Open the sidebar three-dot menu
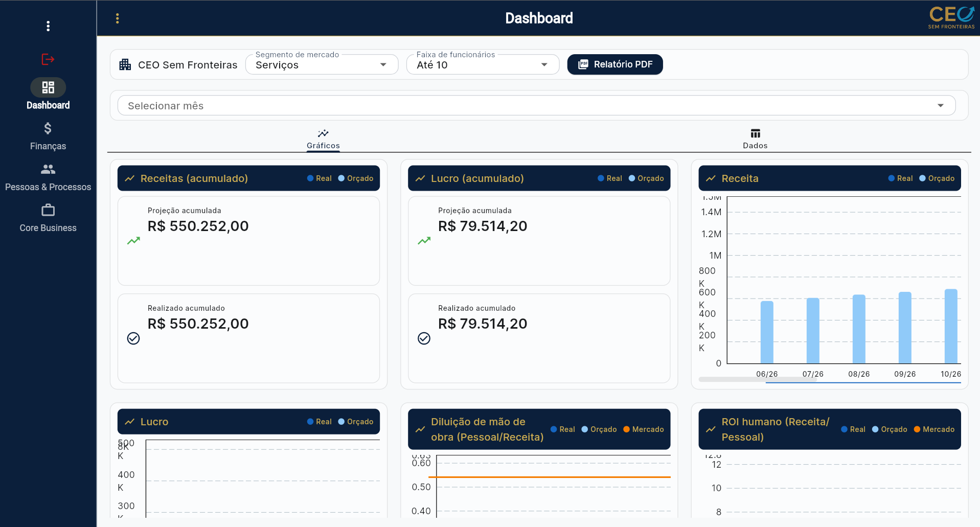Image resolution: width=980 pixels, height=527 pixels. (48, 26)
